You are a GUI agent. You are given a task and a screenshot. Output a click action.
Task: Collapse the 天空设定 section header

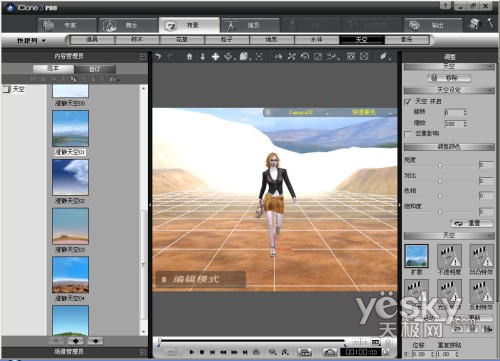click(449, 90)
